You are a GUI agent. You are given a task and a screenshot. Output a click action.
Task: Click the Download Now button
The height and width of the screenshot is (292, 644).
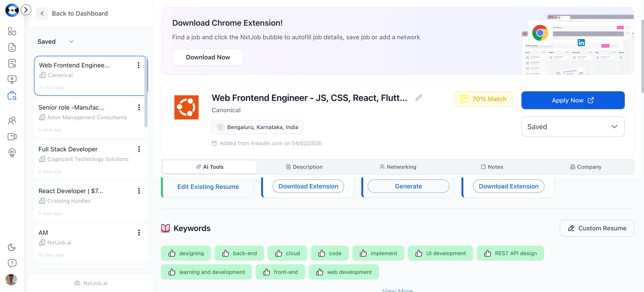pyautogui.click(x=208, y=57)
